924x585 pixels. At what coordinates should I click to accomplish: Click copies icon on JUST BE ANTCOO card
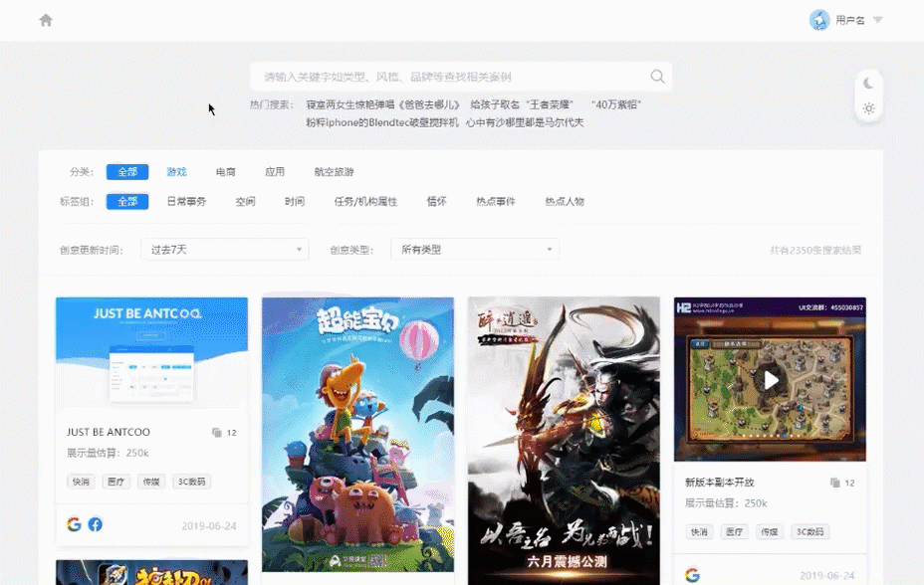[217, 433]
